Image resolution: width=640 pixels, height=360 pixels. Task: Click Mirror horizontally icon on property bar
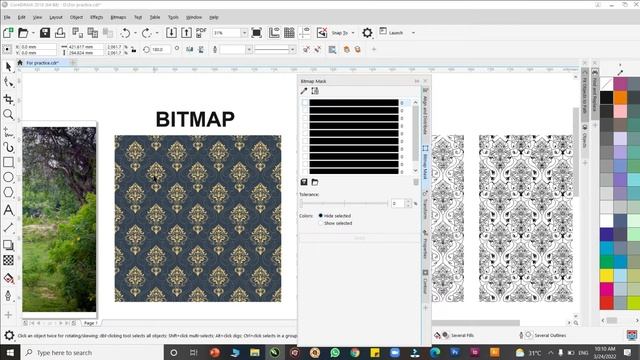coord(189,49)
